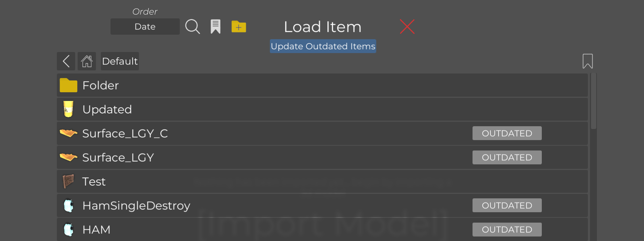Load the Test item

point(94,182)
